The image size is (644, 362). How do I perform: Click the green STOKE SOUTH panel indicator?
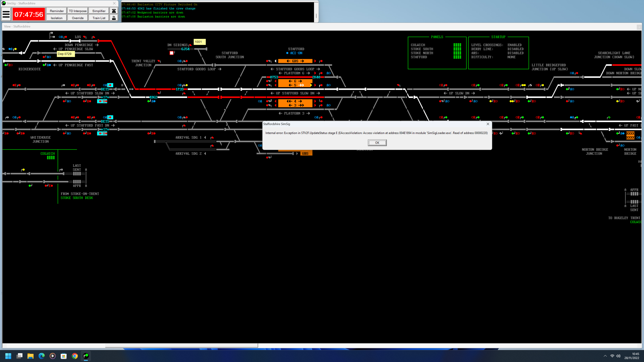click(457, 49)
